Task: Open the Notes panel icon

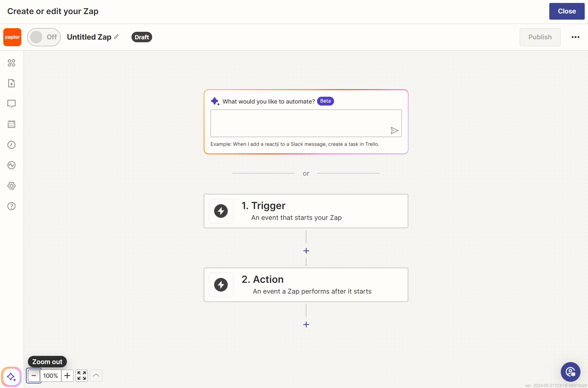Action: point(11,104)
